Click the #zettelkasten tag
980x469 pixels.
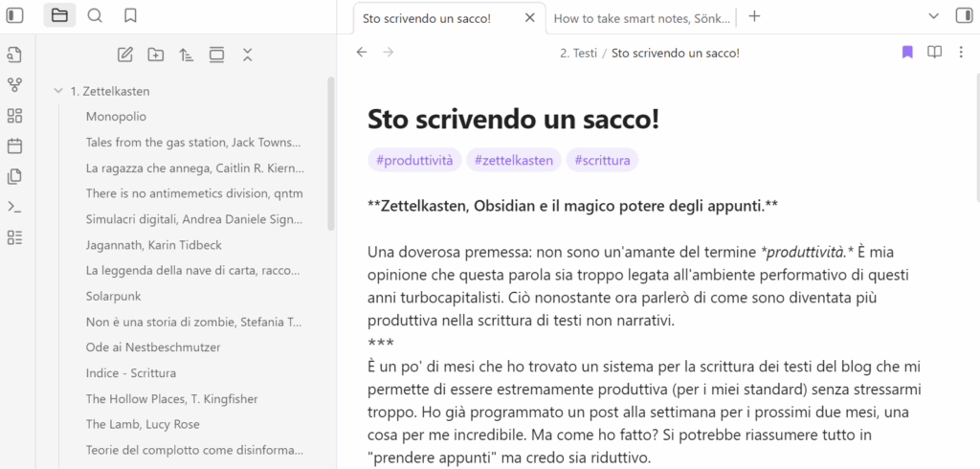click(514, 160)
